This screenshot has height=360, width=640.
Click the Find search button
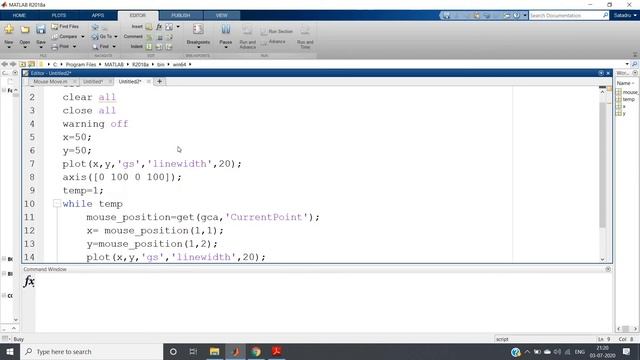click(x=101, y=47)
